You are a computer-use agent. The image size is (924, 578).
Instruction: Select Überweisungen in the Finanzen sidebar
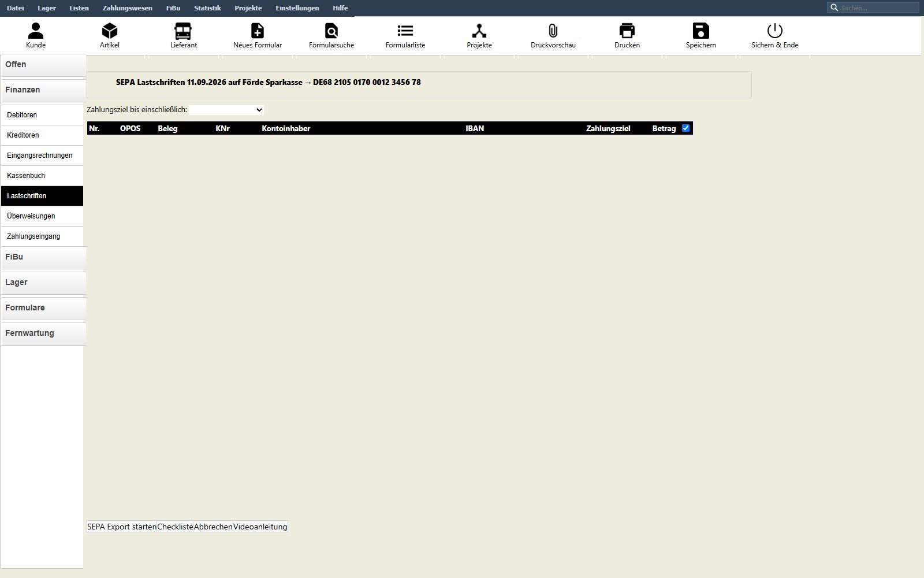(x=42, y=216)
